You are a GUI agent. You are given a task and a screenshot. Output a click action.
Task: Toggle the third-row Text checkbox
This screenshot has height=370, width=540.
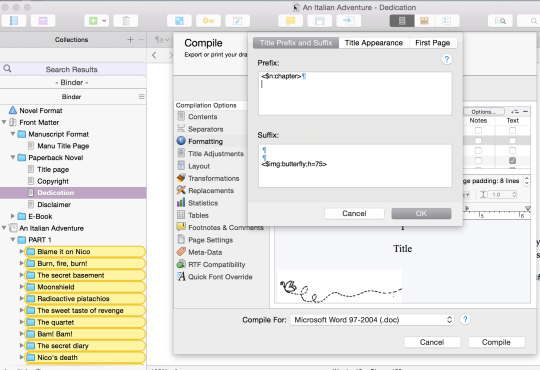[x=512, y=151]
